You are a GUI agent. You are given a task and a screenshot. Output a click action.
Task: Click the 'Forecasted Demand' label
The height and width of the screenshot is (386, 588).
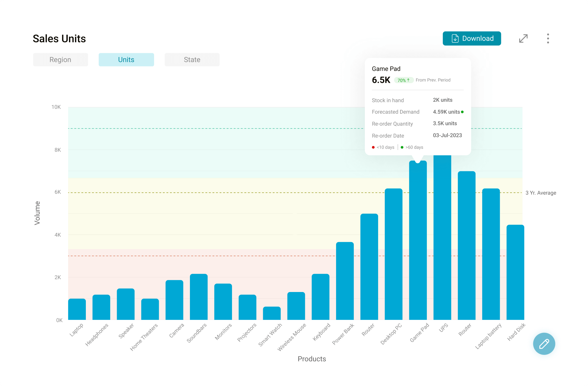396,112
